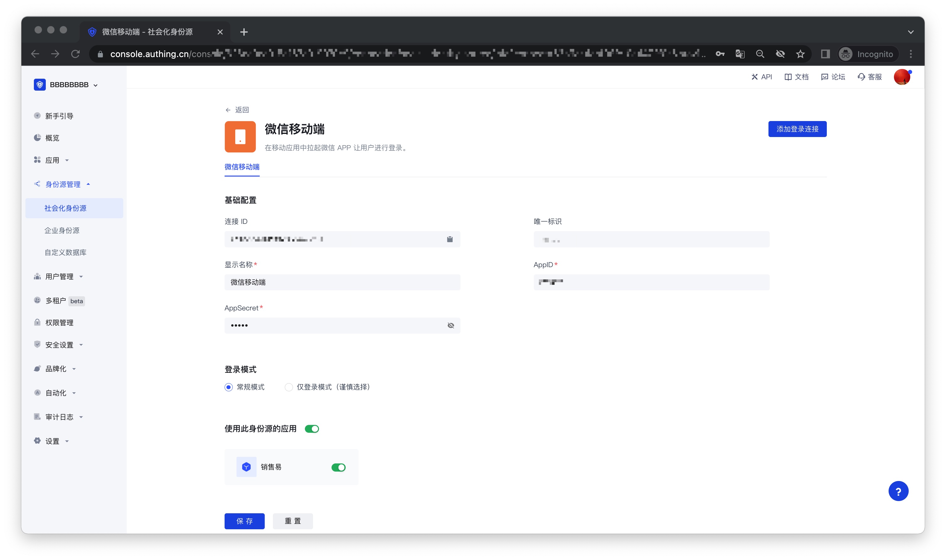946x560 pixels.
Task: Click into the 显示名称 input field
Action: coord(342,282)
